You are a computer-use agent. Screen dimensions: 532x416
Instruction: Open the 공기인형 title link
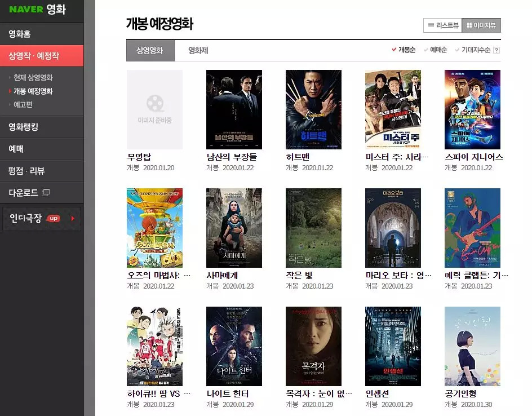pyautogui.click(x=460, y=394)
